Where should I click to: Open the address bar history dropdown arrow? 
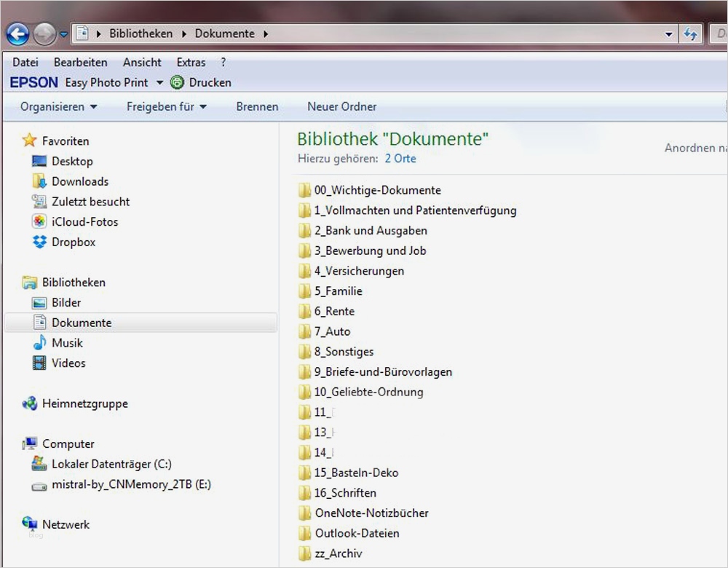[x=669, y=34]
